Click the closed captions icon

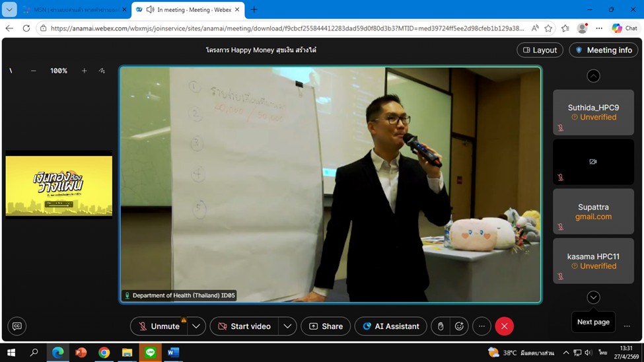pos(17,326)
